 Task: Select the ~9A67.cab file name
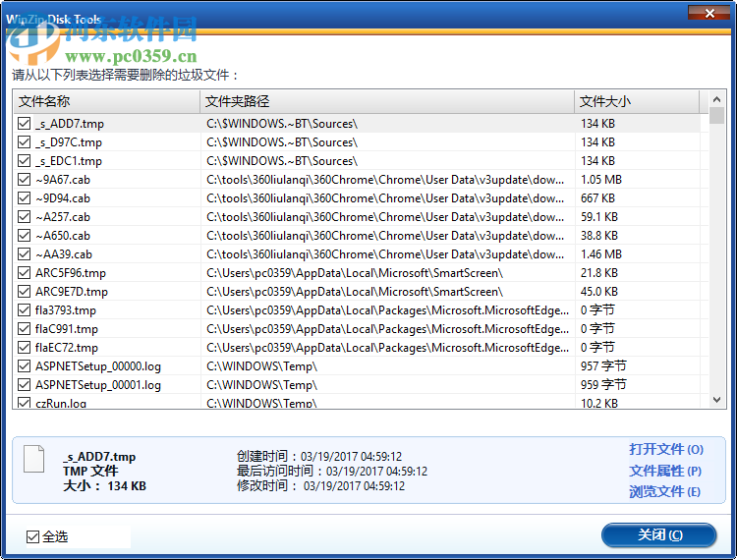(63, 180)
